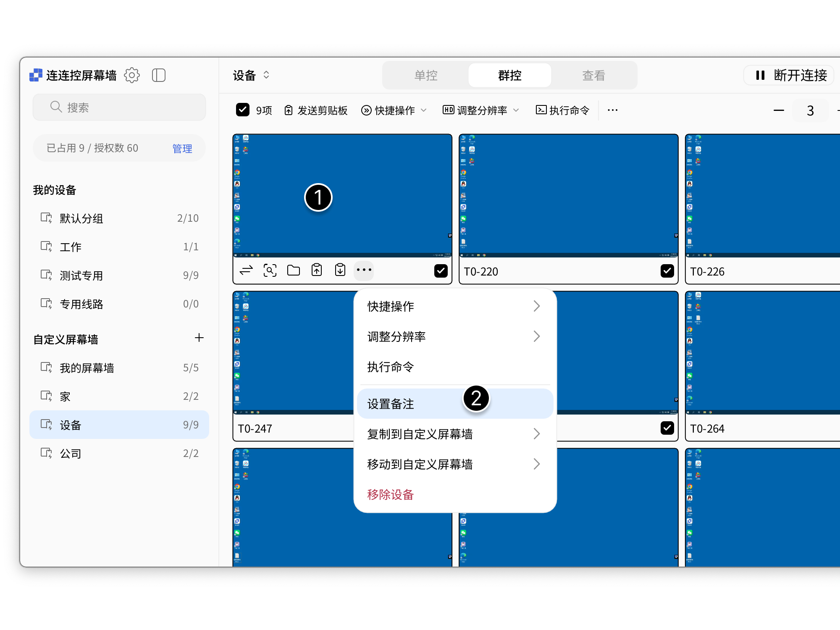
Task: Click the 管理 link next to license count
Action: point(182,148)
